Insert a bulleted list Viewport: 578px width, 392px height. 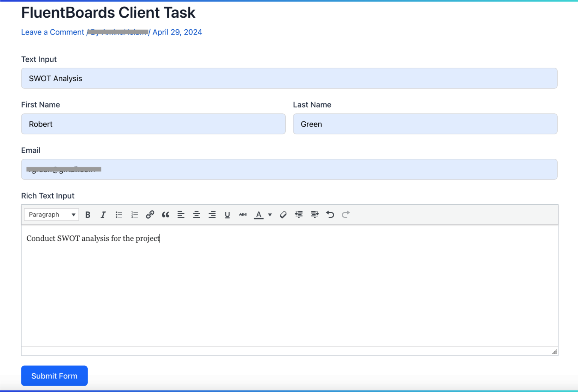click(x=119, y=214)
